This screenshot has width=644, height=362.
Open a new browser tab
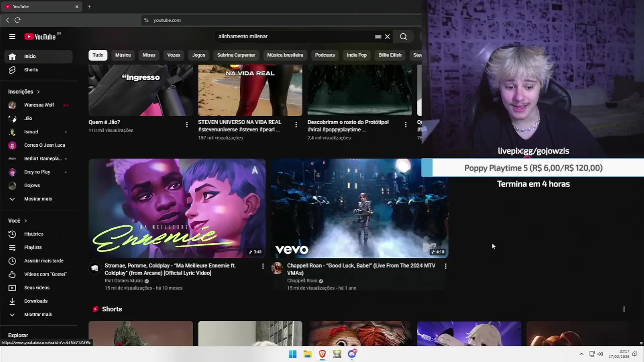89,7
